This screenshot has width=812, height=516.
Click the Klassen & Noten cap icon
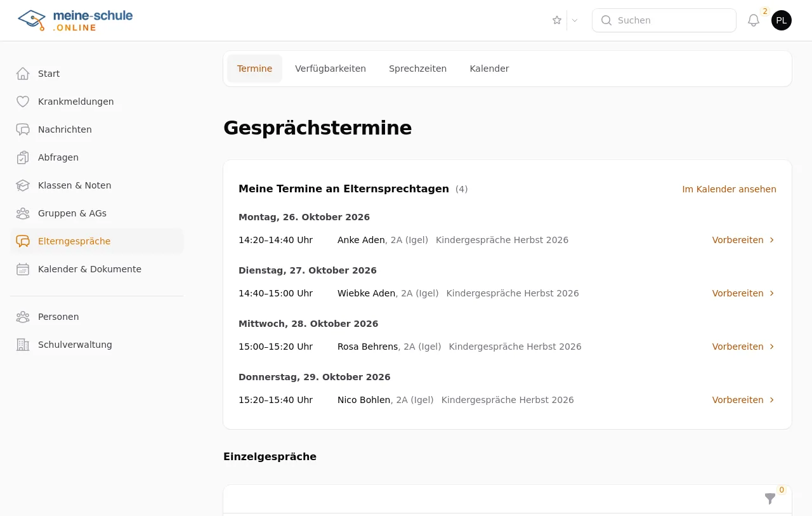[x=23, y=185]
